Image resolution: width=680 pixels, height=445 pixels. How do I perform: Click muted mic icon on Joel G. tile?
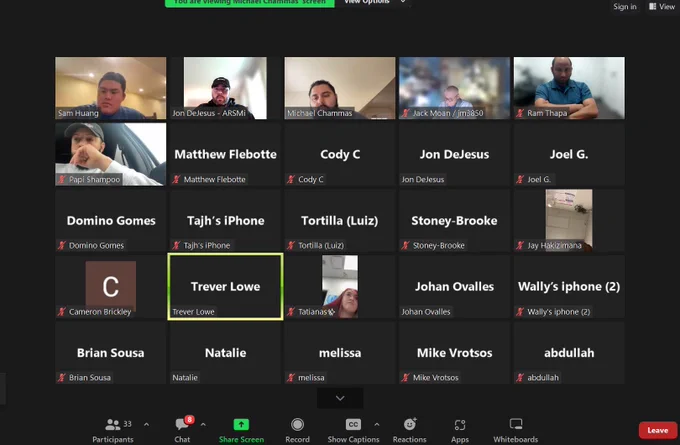[x=520, y=179]
